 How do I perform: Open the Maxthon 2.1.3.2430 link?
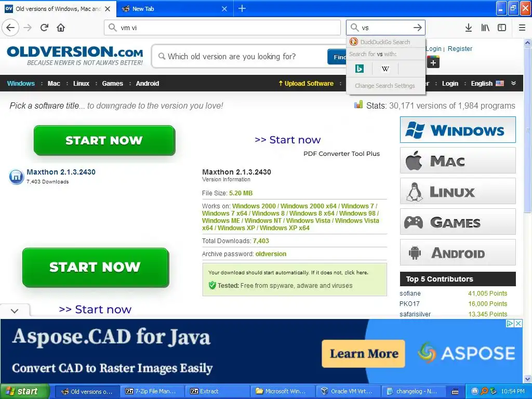(x=61, y=172)
